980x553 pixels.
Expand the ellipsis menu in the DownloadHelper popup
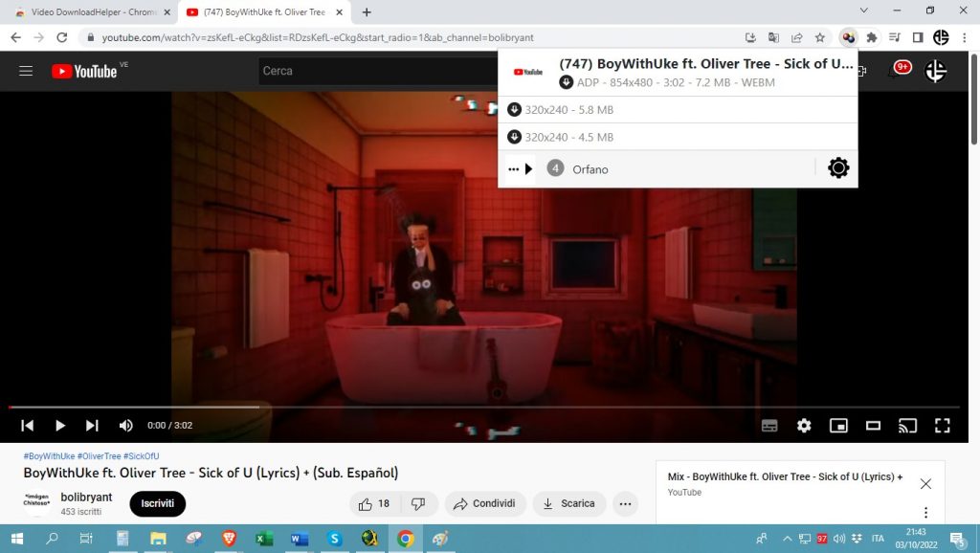pos(514,167)
